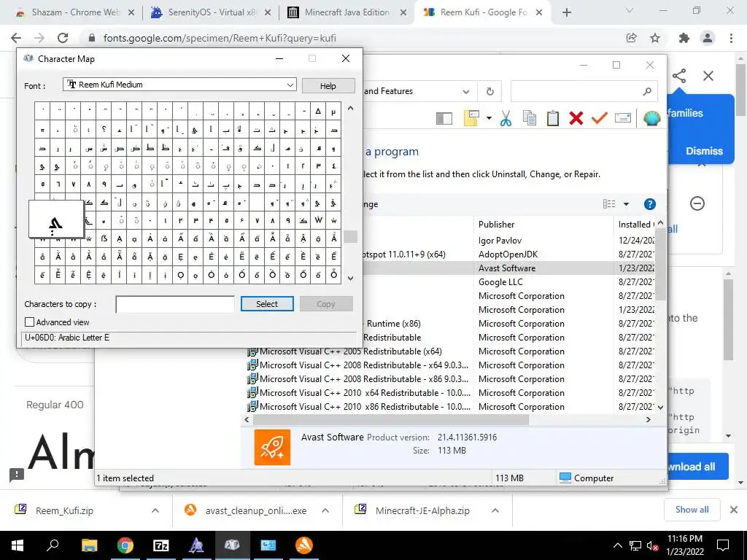
Task: Reload the Chrome page
Action: pos(63,38)
